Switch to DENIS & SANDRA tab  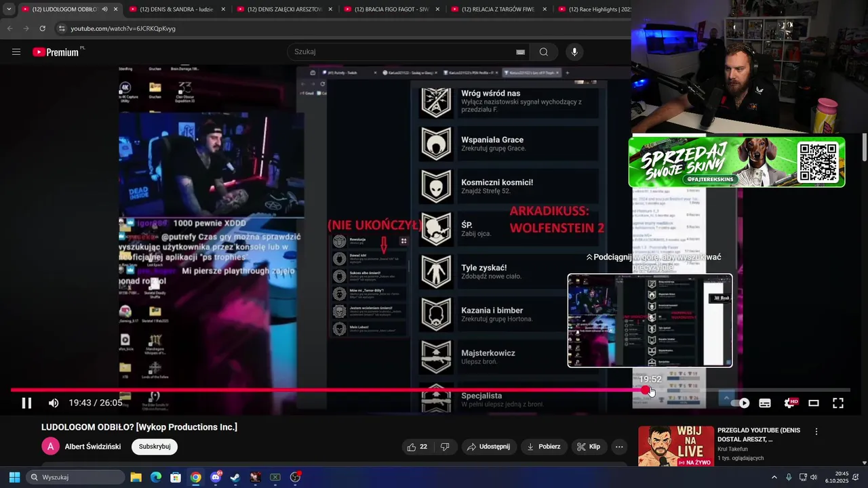[x=176, y=9]
